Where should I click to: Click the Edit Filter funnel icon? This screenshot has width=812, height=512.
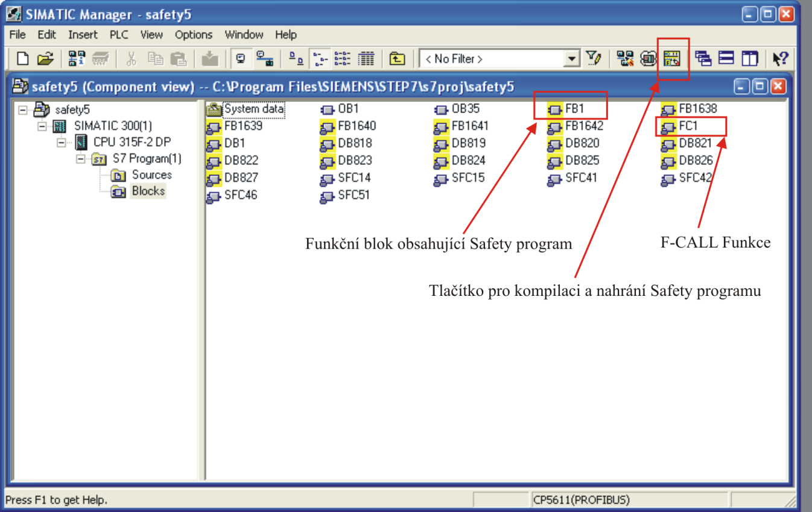coord(594,59)
